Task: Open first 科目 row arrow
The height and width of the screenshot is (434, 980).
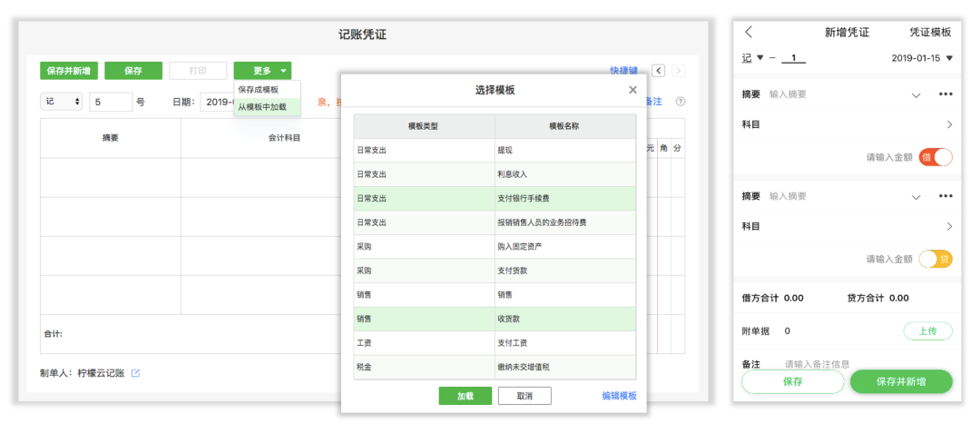Action: (x=949, y=124)
